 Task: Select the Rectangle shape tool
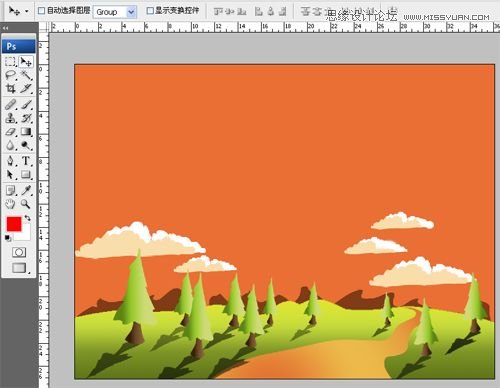[x=26, y=175]
